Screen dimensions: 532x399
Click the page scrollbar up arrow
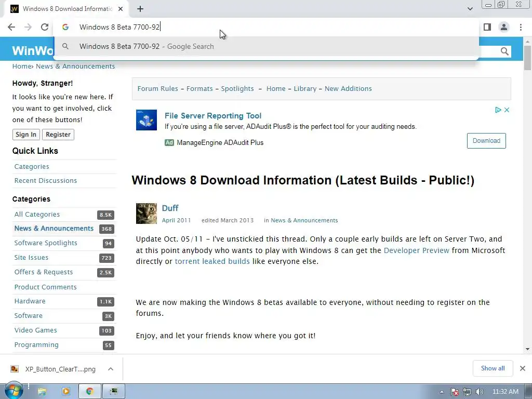tap(527, 42)
